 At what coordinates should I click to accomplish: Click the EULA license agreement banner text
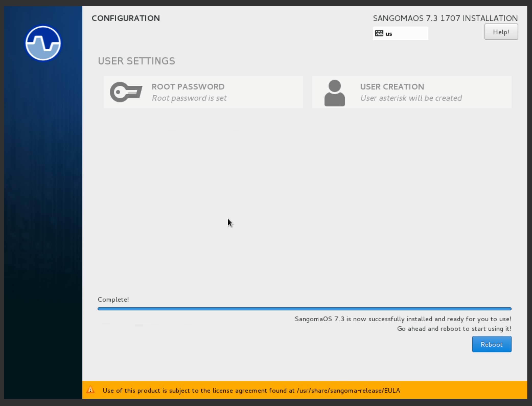click(x=251, y=390)
